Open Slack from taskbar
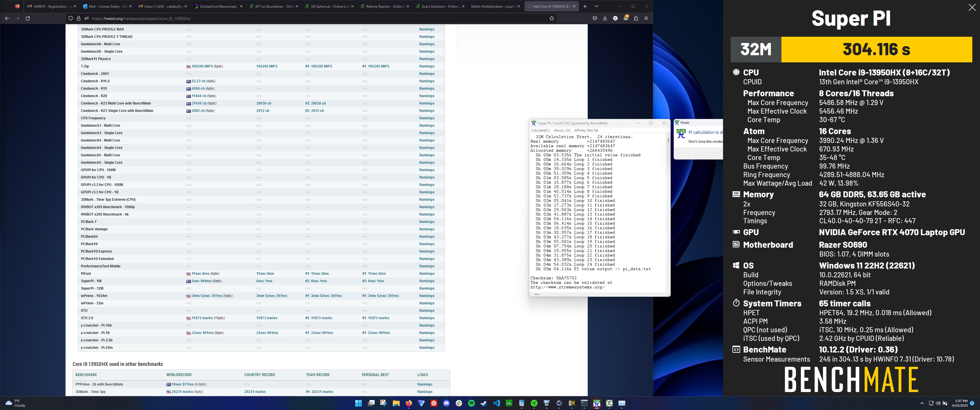The width and height of the screenshot is (980, 410). coord(459,403)
